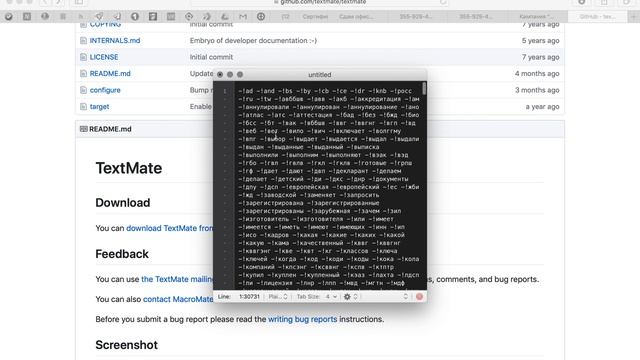Select the GitHub browser tab
Image resolution: width=640 pixels, height=360 pixels.
point(598,17)
